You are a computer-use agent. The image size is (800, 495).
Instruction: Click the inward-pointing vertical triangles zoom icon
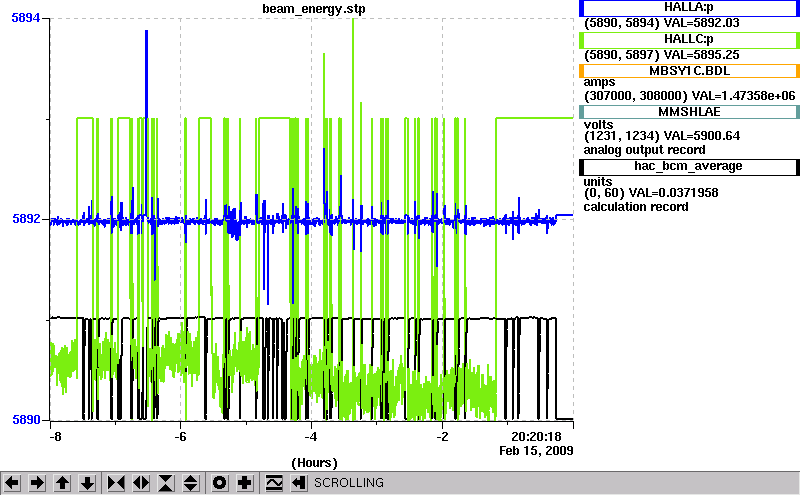tap(166, 483)
